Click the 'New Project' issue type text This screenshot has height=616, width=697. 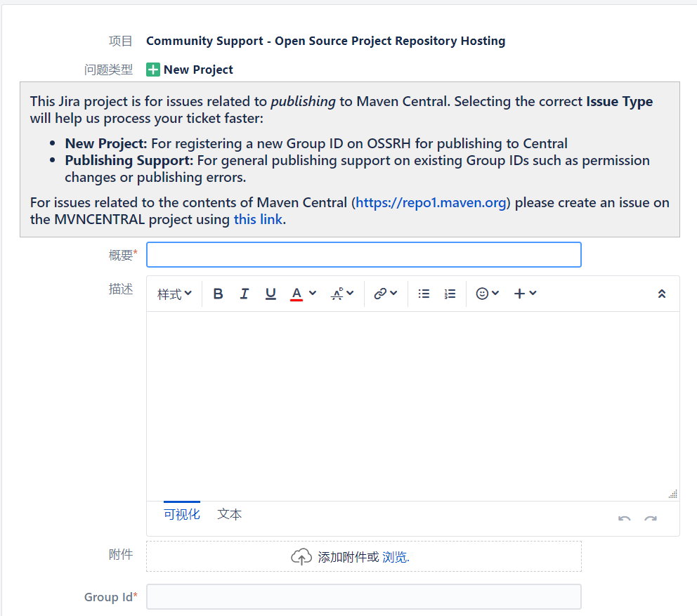pyautogui.click(x=198, y=70)
